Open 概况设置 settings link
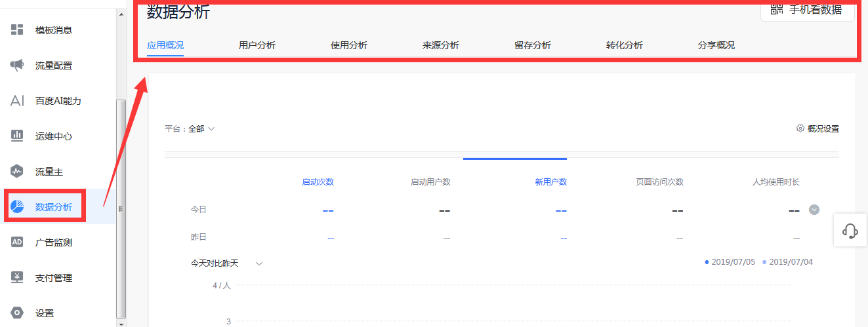This screenshot has height=327, width=868. point(817,129)
